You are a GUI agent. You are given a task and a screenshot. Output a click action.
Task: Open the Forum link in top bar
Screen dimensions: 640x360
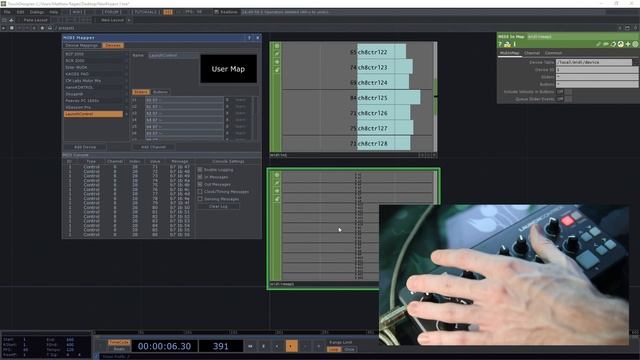point(111,12)
